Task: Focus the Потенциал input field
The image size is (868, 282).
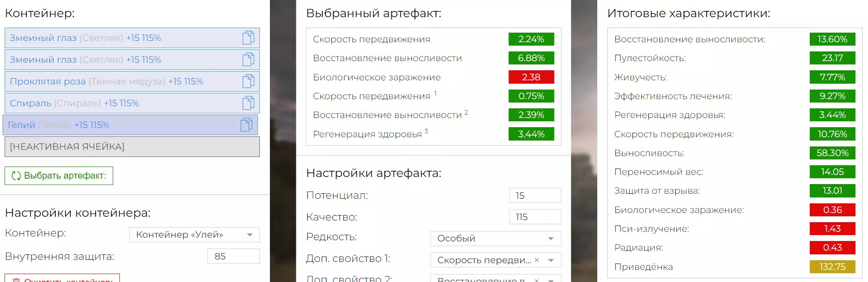Action: point(535,195)
